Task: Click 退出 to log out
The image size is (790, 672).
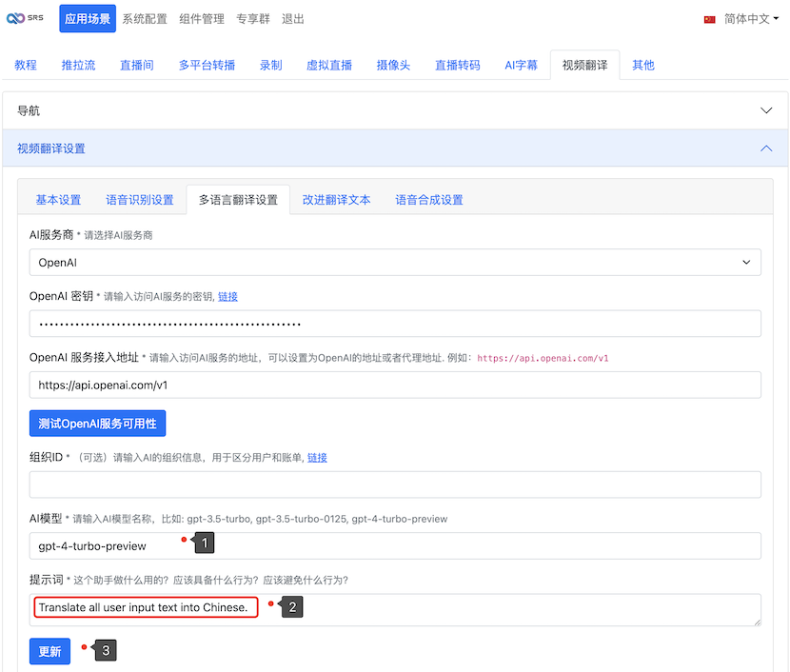Action: point(293,18)
